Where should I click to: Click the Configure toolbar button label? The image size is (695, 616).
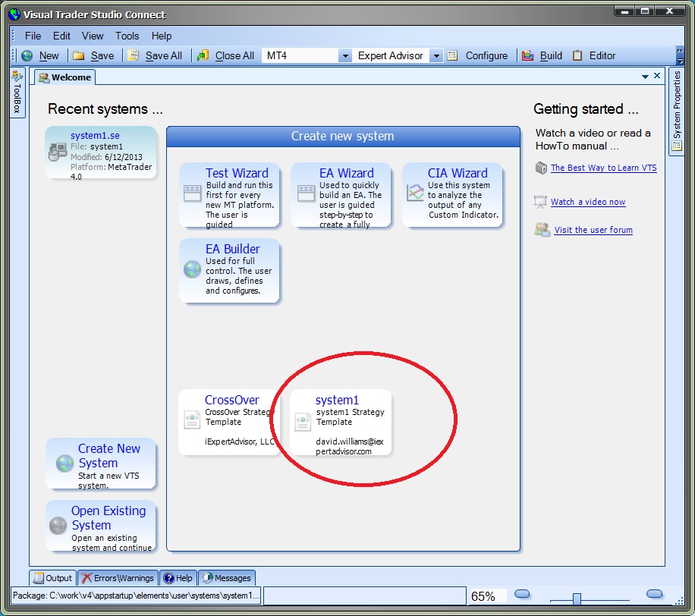[x=486, y=56]
